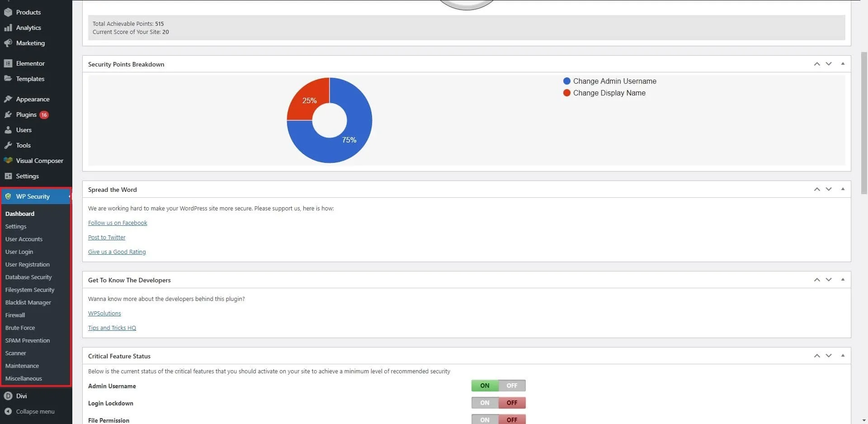This screenshot has width=868, height=424.
Task: Open the Appearance paintbrush icon
Action: pyautogui.click(x=8, y=99)
